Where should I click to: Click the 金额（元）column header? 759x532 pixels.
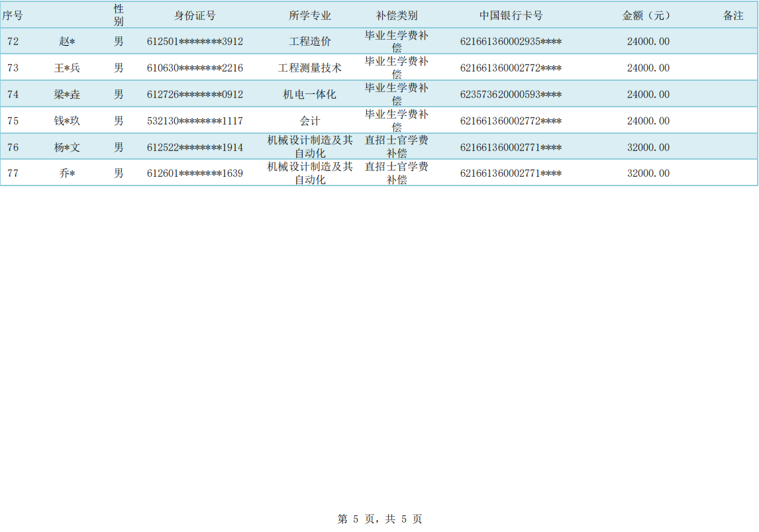click(647, 16)
